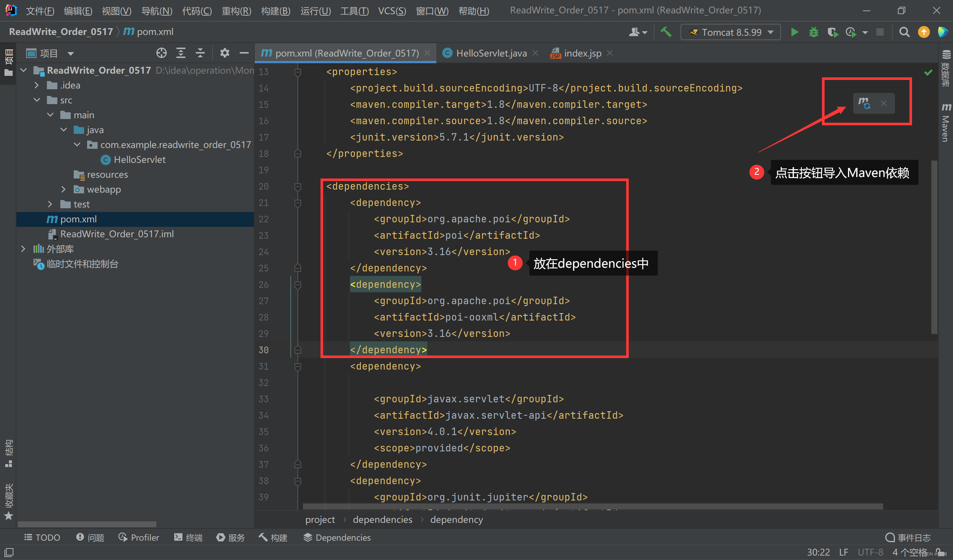Expand the webapp folder

pyautogui.click(x=63, y=189)
